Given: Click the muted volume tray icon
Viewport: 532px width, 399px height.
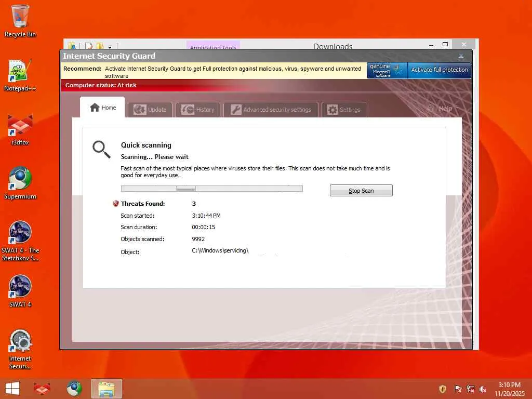Looking at the screenshot, I should [483, 389].
